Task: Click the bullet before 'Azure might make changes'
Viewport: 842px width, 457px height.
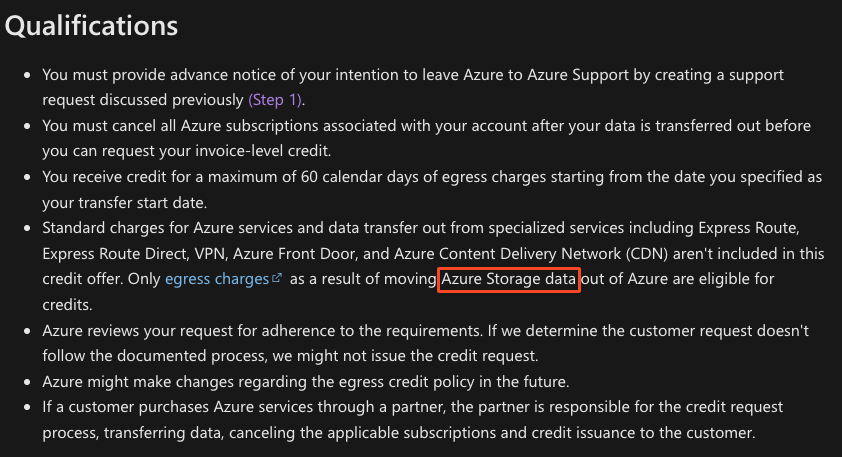Action: 27,382
